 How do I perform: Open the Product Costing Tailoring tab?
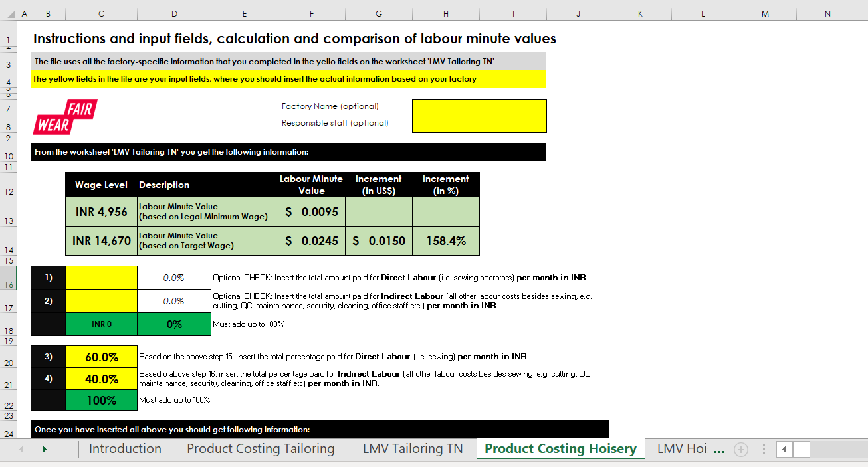(x=261, y=449)
